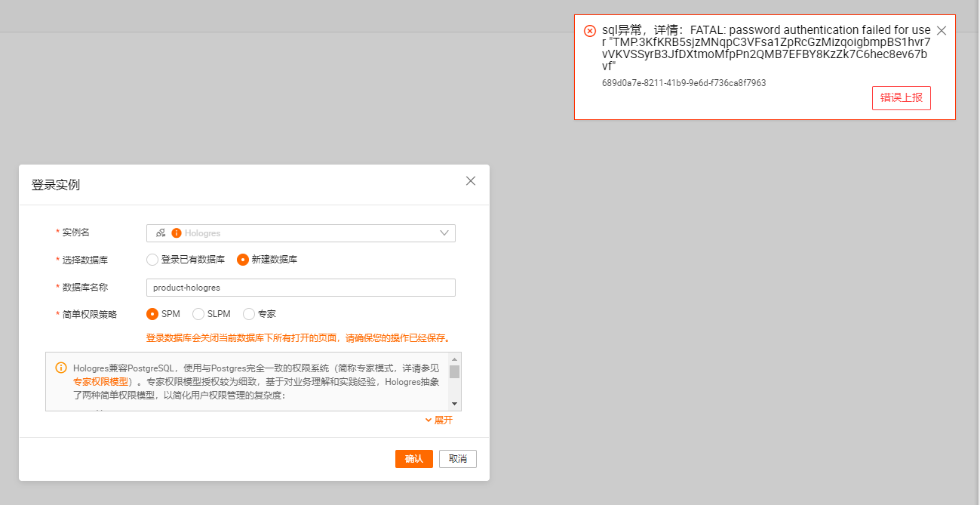Screen dimensions: 980x505
Task: Click the FATAL password authentication error message
Action: click(x=766, y=48)
